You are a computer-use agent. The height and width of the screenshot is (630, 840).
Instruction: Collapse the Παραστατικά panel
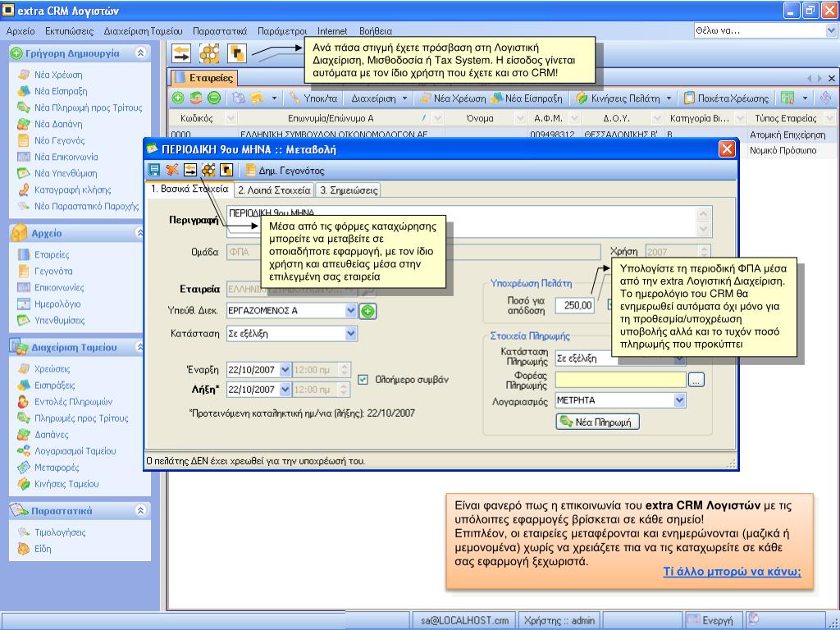140,510
